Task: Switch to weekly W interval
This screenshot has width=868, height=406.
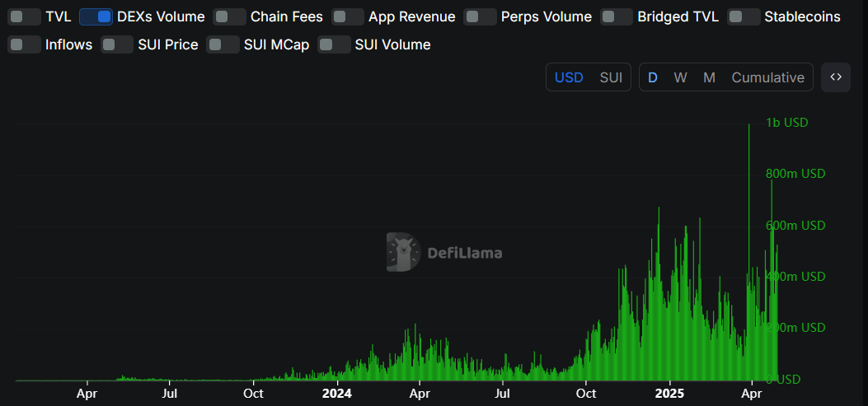Action: click(x=680, y=77)
